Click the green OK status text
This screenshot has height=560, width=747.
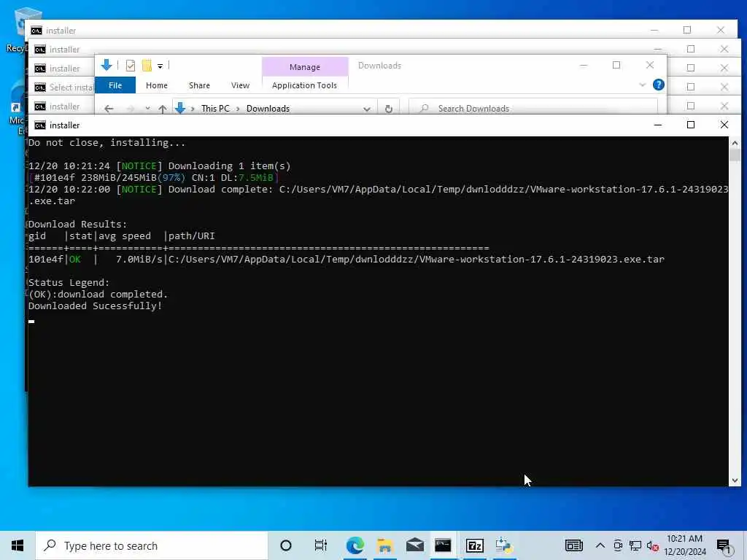(x=75, y=260)
